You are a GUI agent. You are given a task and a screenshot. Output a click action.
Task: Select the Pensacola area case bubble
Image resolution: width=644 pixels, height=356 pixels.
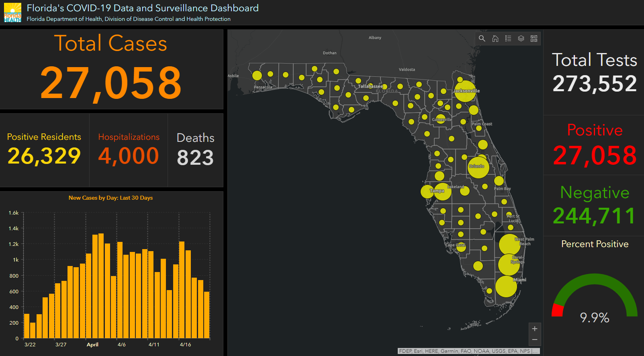click(x=257, y=76)
